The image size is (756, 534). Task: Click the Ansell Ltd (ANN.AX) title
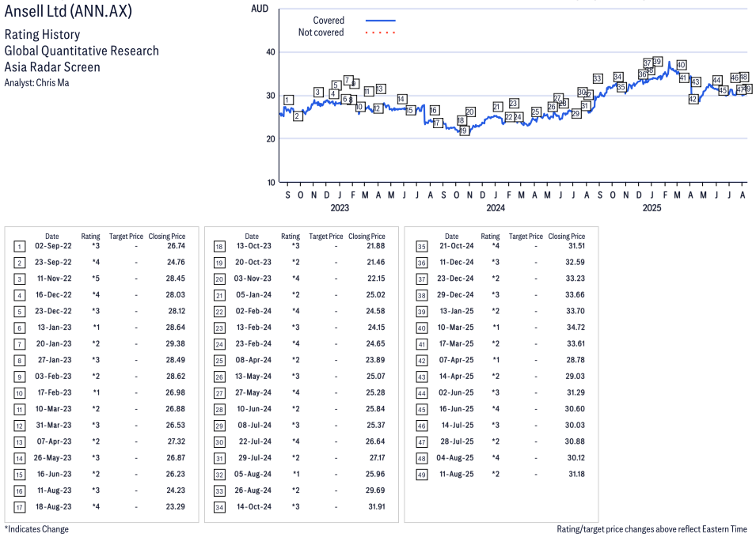(x=68, y=10)
